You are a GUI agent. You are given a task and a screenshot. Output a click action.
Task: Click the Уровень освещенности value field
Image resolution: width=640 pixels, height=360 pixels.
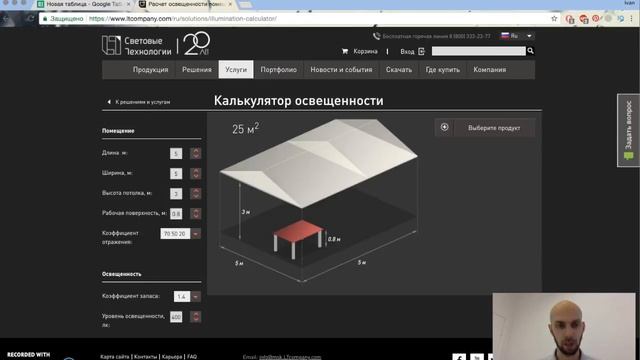[x=176, y=317]
